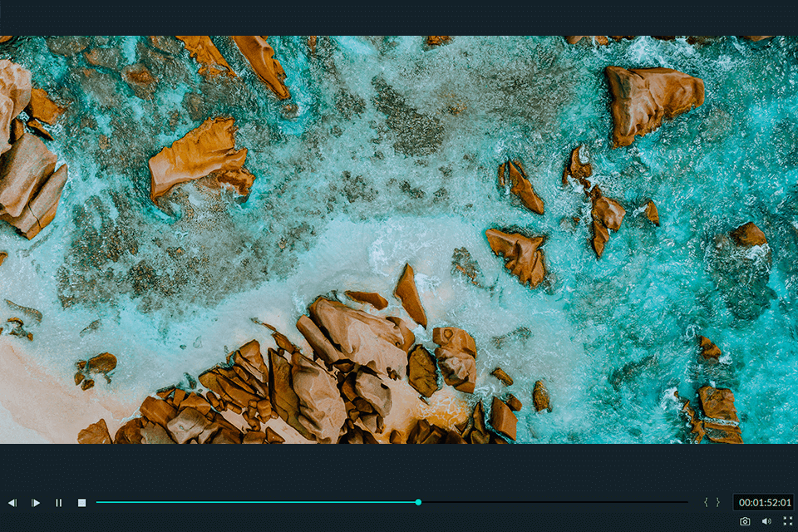This screenshot has height=532, width=798.
Task: Enter fullscreen preview mode
Action: (787, 521)
